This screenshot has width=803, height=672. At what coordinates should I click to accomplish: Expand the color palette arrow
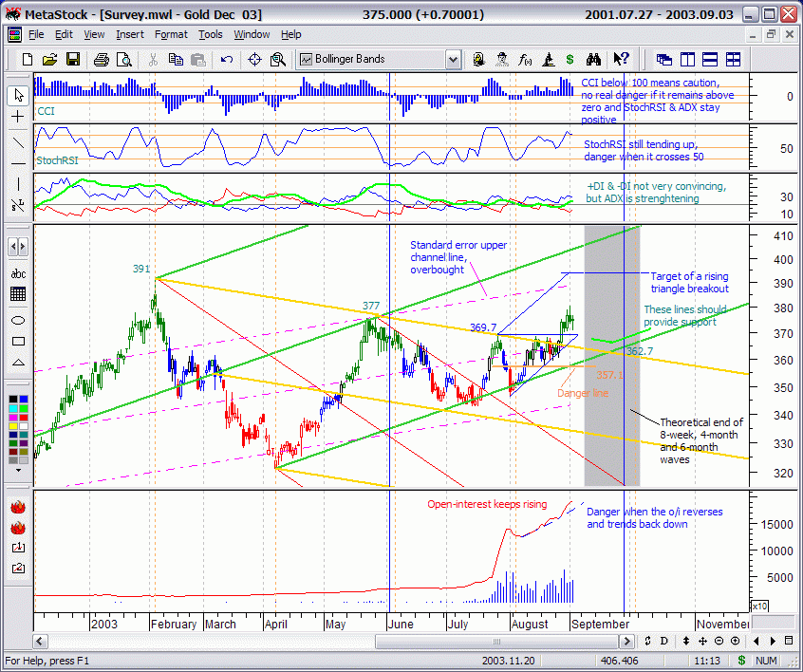tap(18, 469)
